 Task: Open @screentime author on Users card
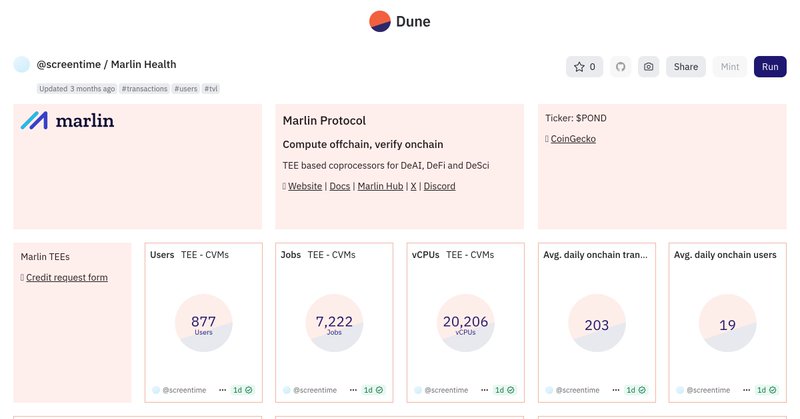click(x=184, y=390)
